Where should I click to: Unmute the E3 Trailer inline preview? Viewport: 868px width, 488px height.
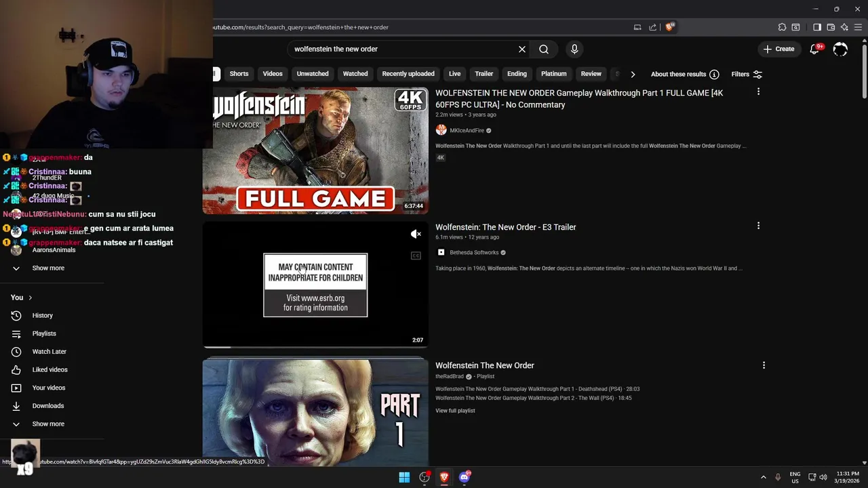(x=416, y=234)
